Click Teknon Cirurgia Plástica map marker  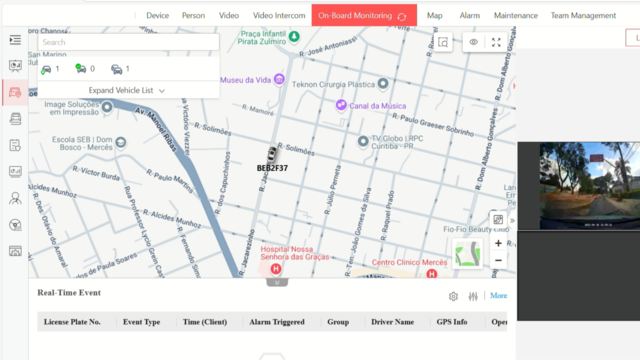tap(383, 83)
